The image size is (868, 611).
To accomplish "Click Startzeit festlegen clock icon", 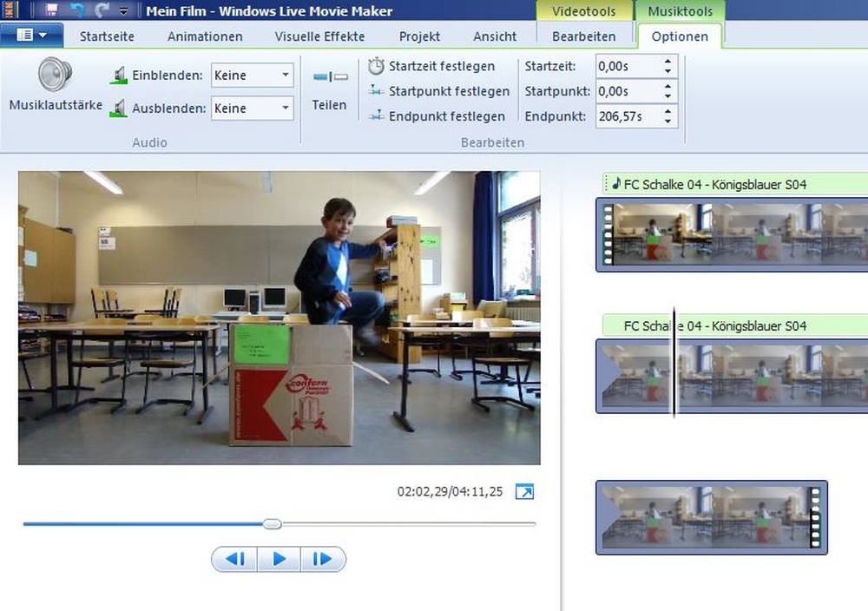I will (376, 66).
